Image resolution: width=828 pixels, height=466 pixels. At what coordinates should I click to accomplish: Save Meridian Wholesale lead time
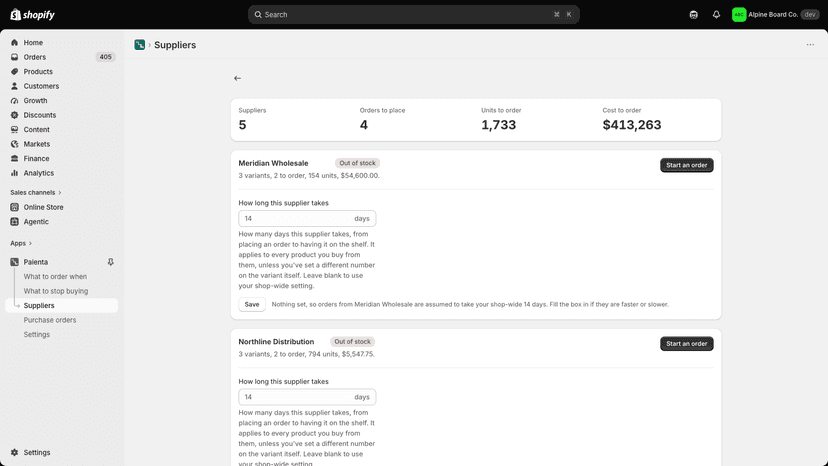pyautogui.click(x=252, y=304)
